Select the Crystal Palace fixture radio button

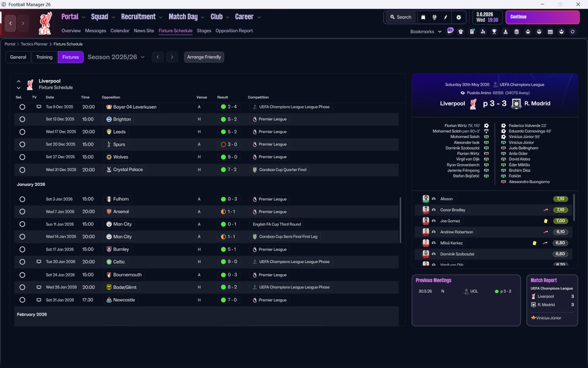click(22, 170)
